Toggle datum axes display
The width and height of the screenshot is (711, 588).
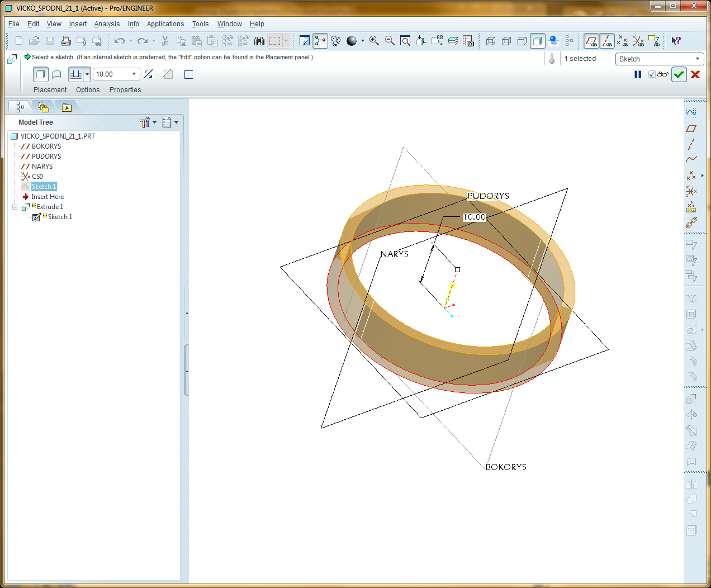(607, 41)
